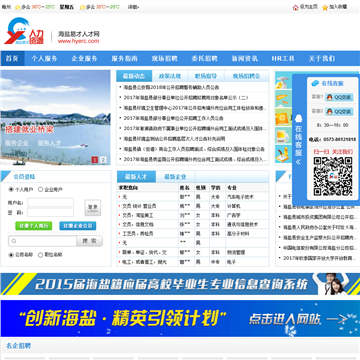Viewport: 360px width, 360px height.
Task: Switch to the 现场招聘会 tab
Action: point(246,76)
